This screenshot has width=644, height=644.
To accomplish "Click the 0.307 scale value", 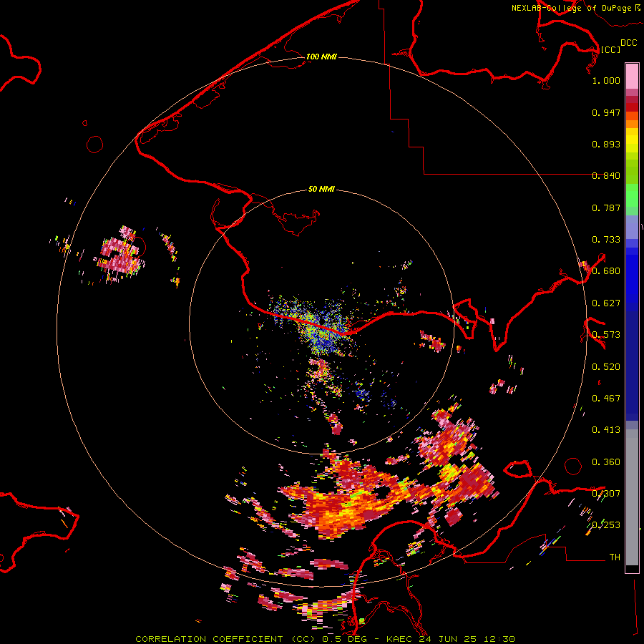I will pyautogui.click(x=606, y=494).
